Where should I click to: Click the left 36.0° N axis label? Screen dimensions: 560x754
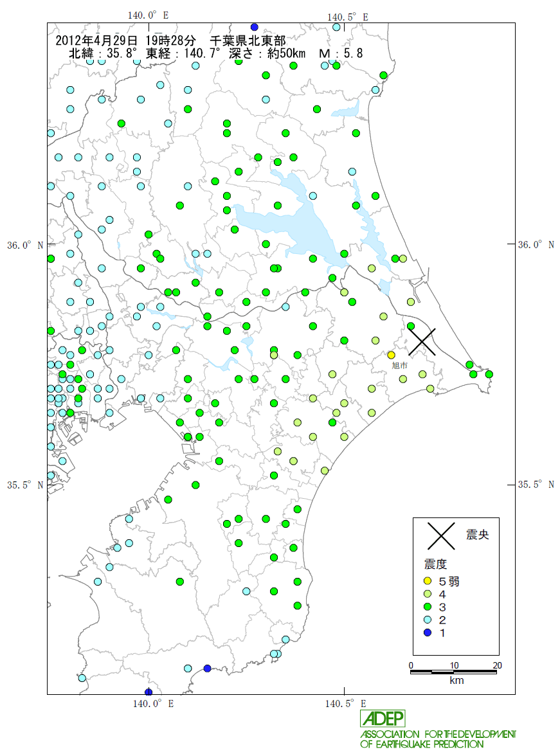pyautogui.click(x=25, y=246)
